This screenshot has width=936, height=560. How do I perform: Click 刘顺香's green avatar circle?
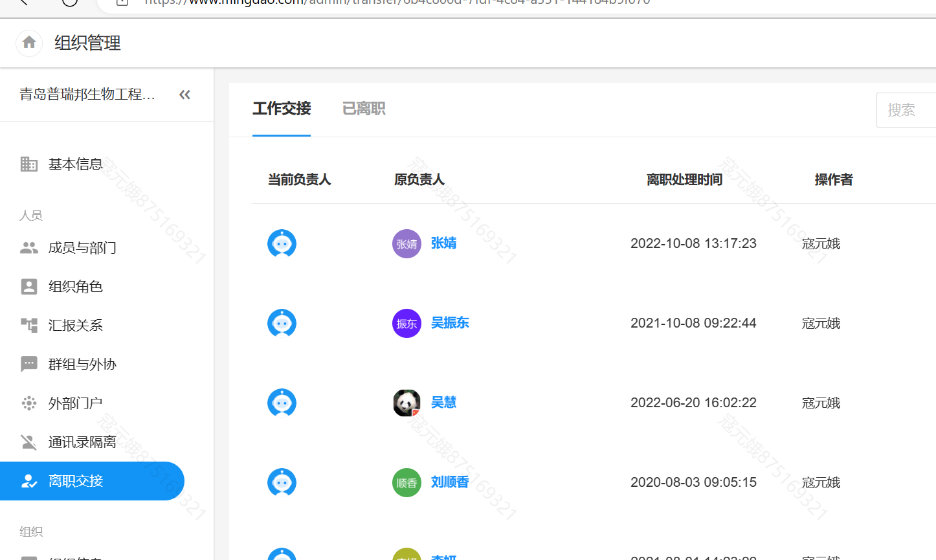(406, 482)
